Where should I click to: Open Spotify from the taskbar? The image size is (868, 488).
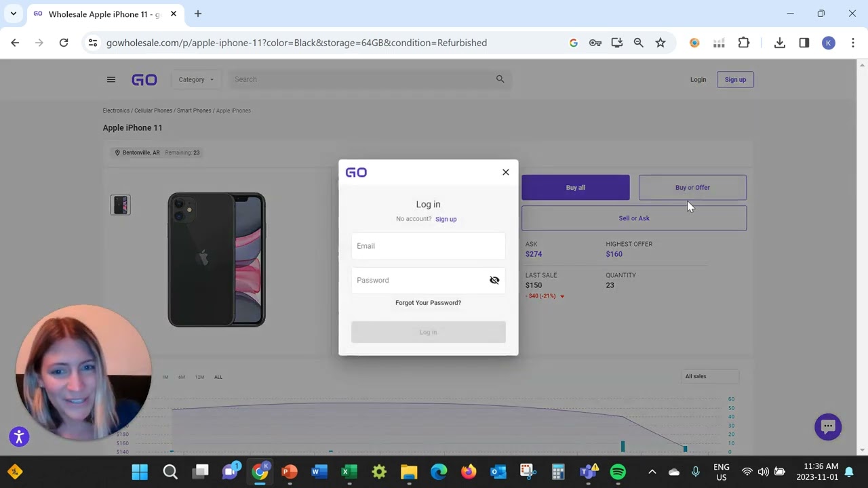(x=618, y=472)
